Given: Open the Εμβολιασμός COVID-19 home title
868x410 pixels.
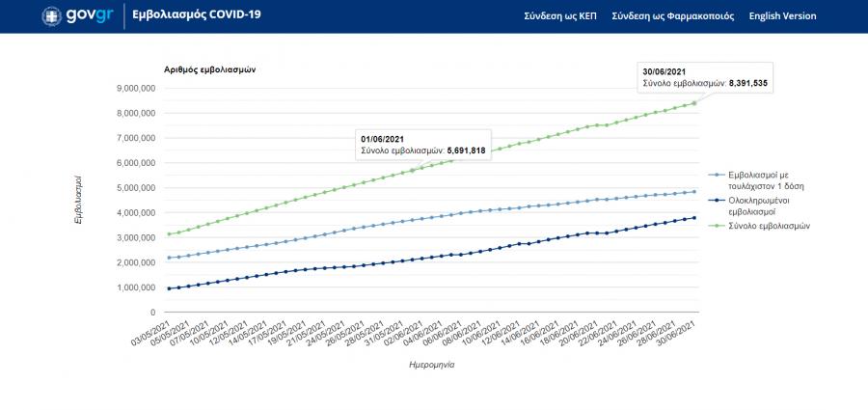Looking at the screenshot, I should [196, 15].
